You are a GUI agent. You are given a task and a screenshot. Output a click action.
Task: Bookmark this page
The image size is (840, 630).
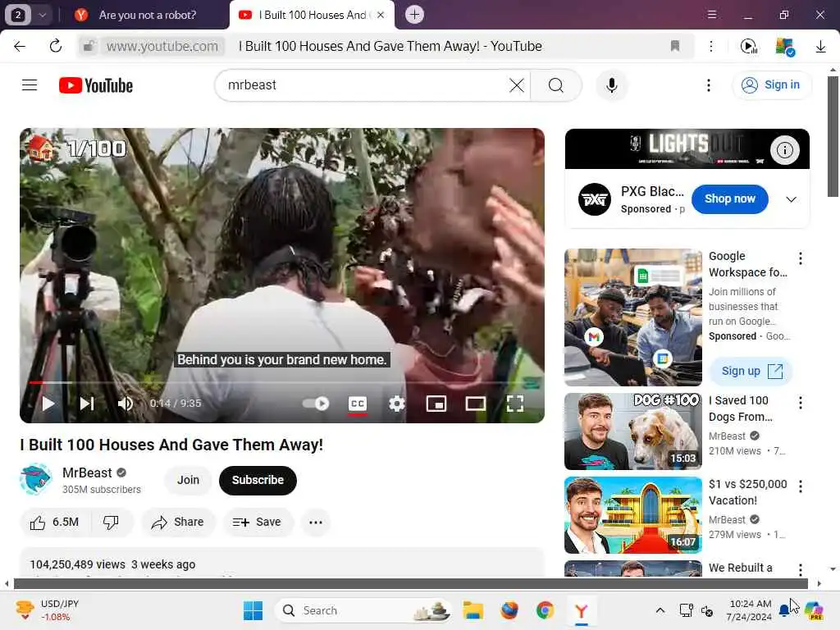coord(675,47)
